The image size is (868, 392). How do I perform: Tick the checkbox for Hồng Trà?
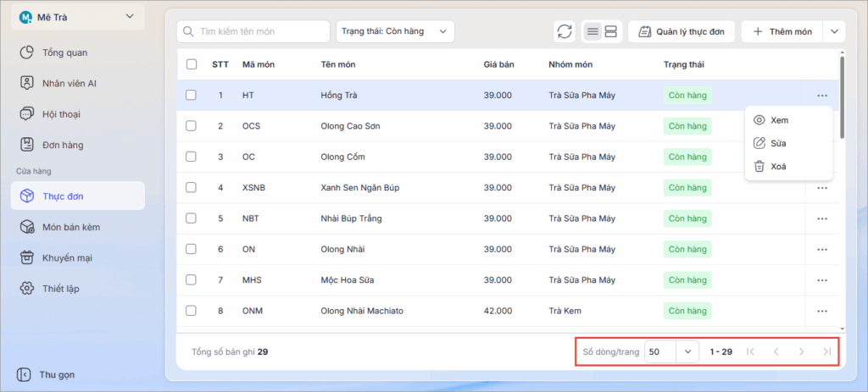pos(191,96)
